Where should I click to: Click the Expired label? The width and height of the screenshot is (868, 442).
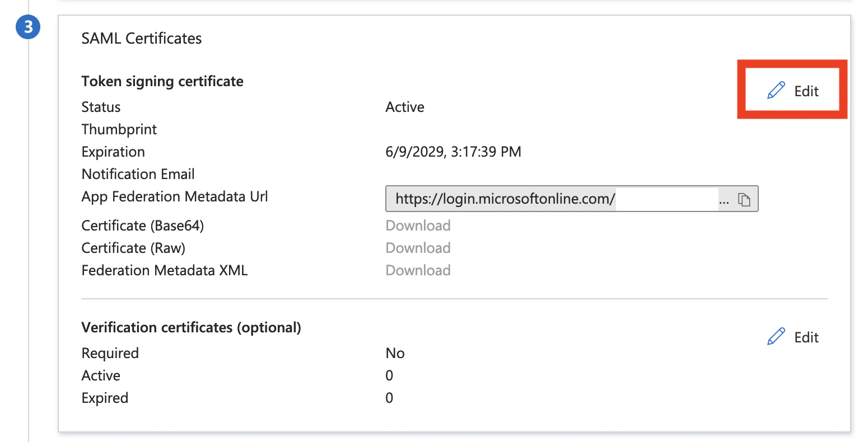click(105, 398)
